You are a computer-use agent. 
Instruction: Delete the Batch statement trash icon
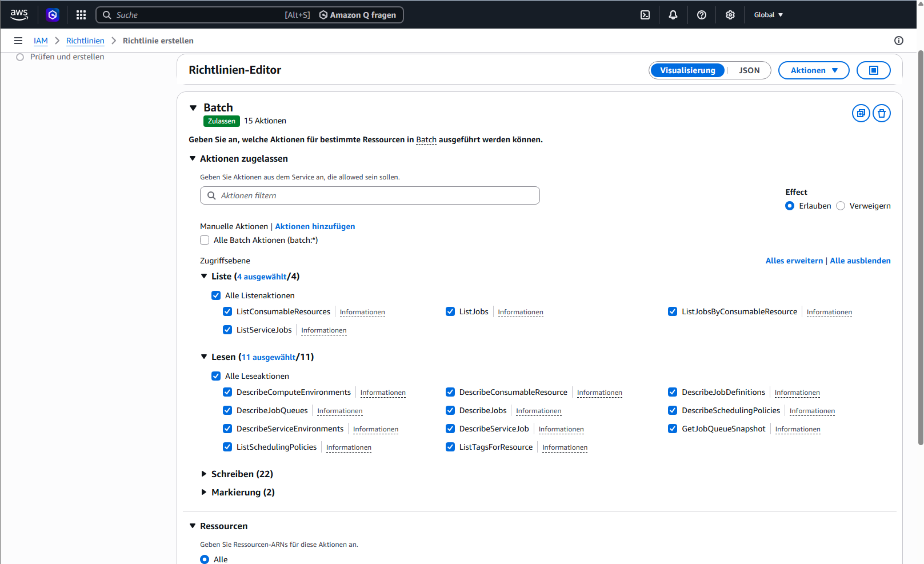(882, 113)
